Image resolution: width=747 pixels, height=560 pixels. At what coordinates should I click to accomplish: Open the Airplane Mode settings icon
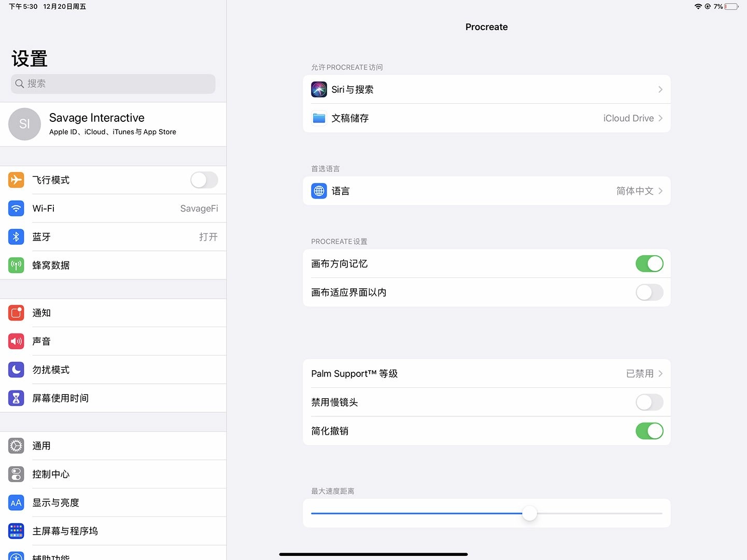coord(16,180)
